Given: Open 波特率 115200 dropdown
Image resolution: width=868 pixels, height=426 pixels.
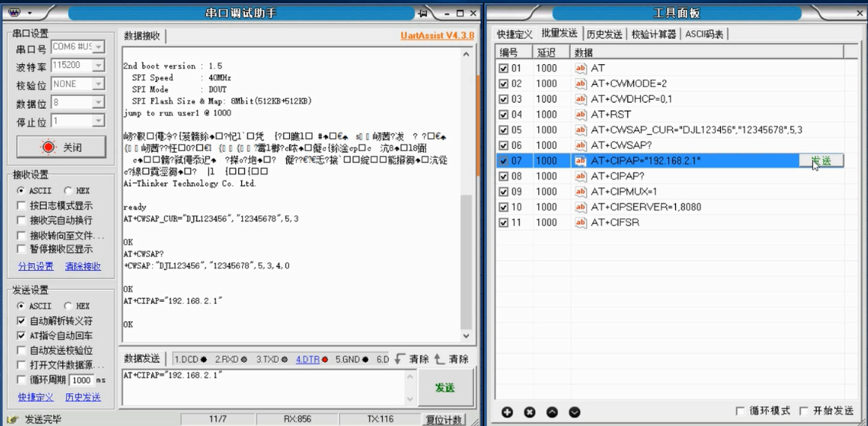Looking at the screenshot, I should (99, 66).
